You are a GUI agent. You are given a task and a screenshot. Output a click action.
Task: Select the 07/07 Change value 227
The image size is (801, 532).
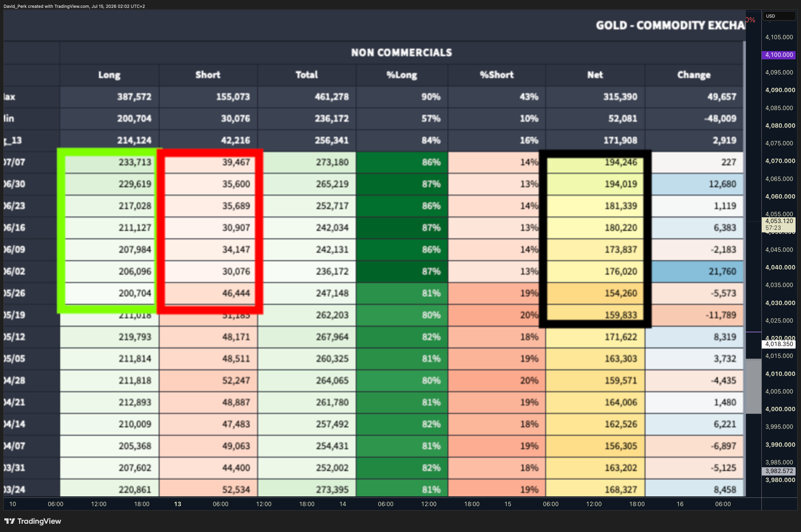[x=729, y=162]
